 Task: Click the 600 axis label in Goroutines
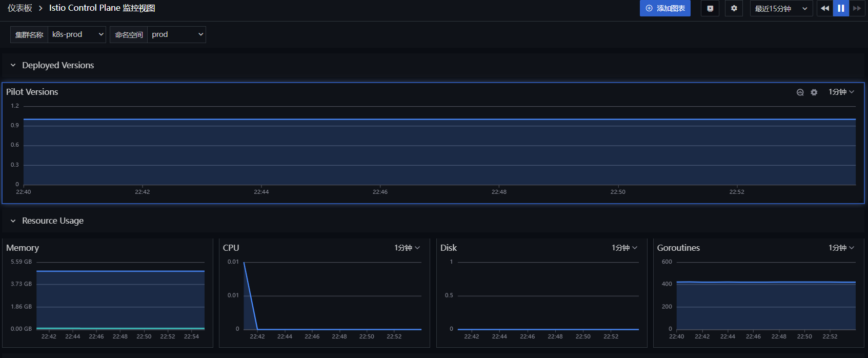pos(667,262)
